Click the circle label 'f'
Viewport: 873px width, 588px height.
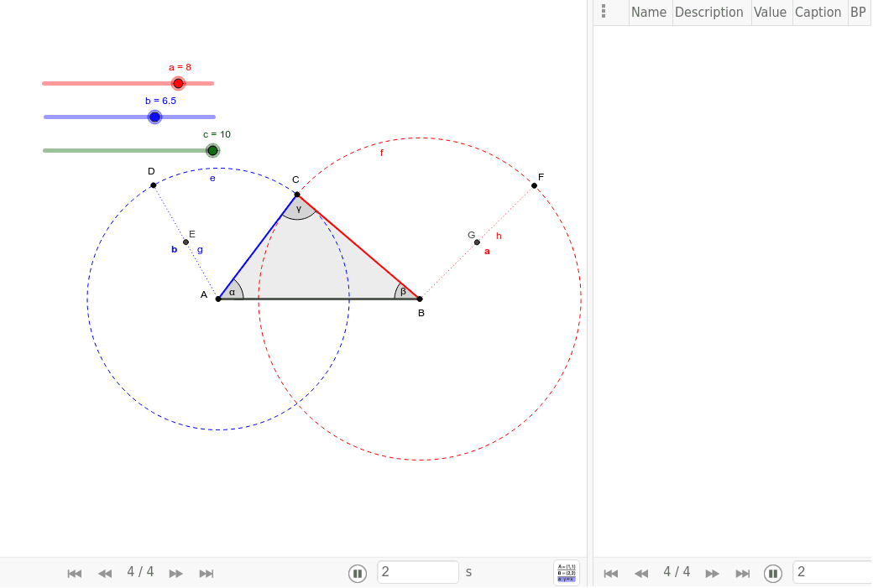coord(381,153)
